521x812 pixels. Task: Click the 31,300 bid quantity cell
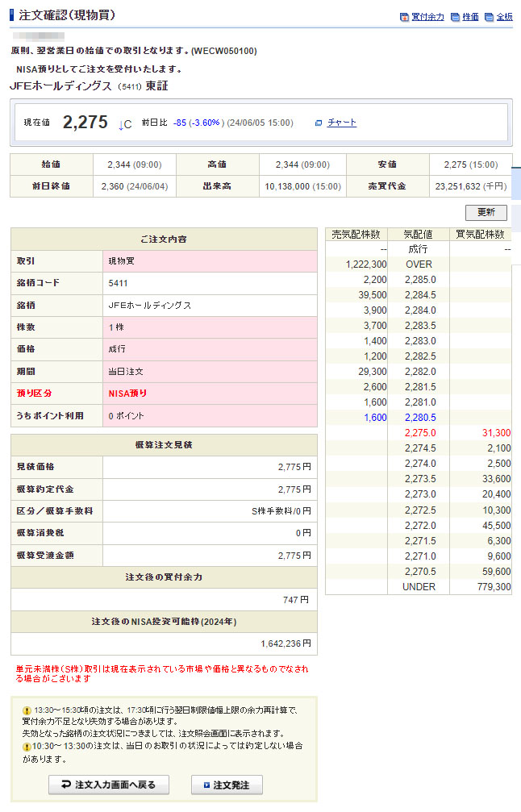[494, 433]
